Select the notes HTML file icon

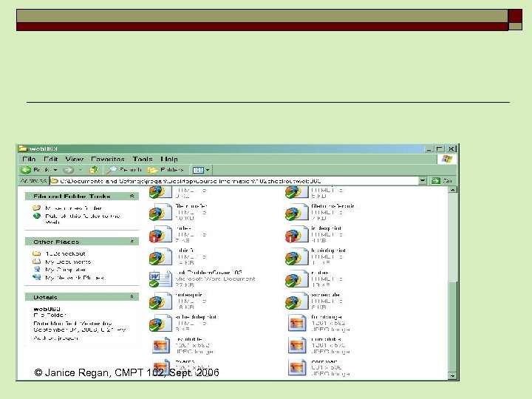[297, 279]
